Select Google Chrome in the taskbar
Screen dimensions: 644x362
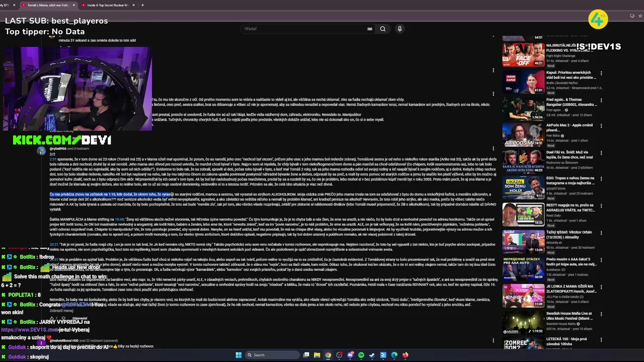tap(328, 355)
